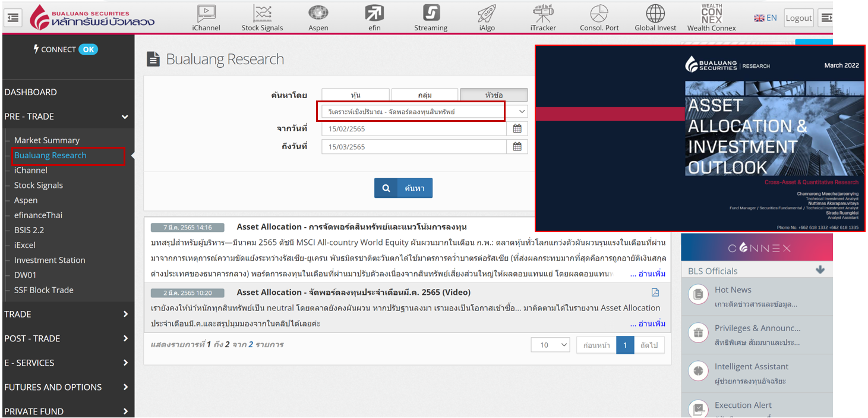Image resolution: width=868 pixels, height=418 pixels.
Task: Open Market Summary in the sidebar
Action: (47, 140)
